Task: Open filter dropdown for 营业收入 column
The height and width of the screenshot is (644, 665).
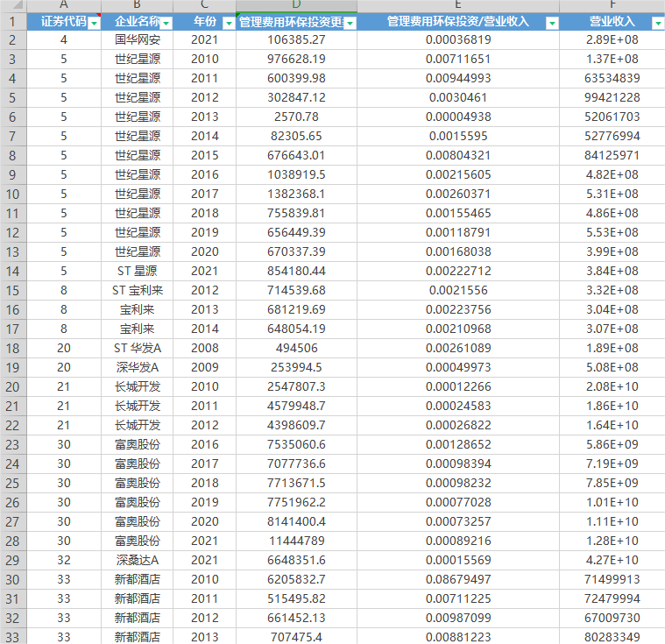Action: [x=658, y=24]
